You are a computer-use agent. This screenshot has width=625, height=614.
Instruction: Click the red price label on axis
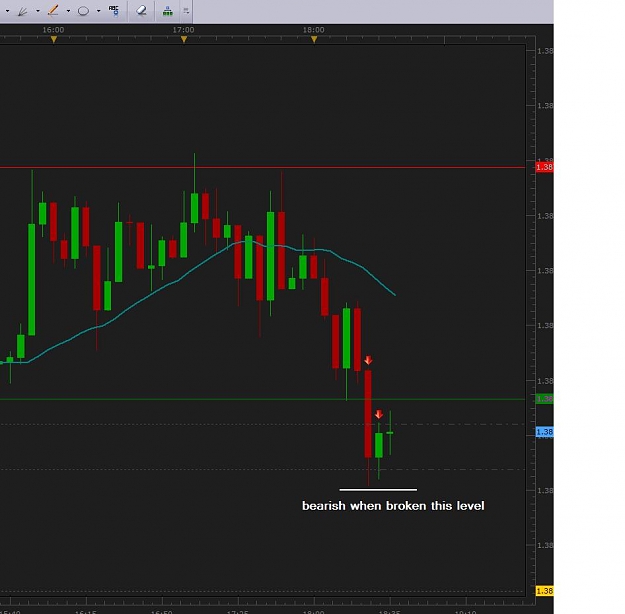point(544,167)
